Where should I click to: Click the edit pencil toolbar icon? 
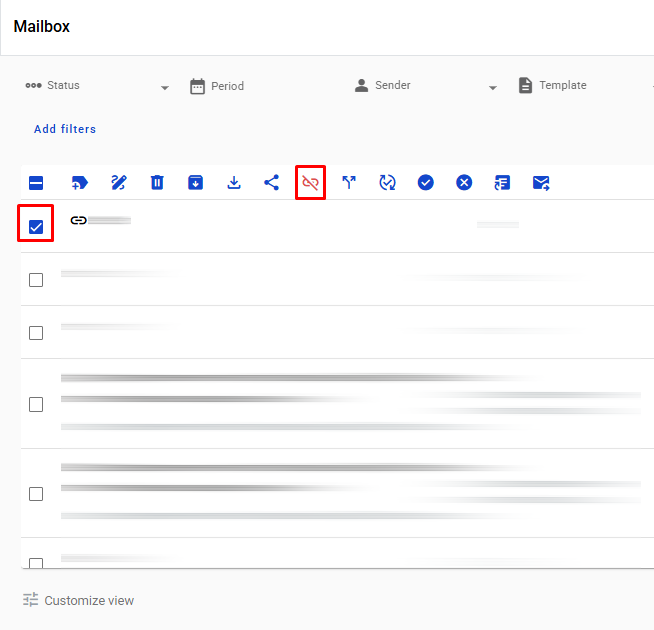point(118,183)
